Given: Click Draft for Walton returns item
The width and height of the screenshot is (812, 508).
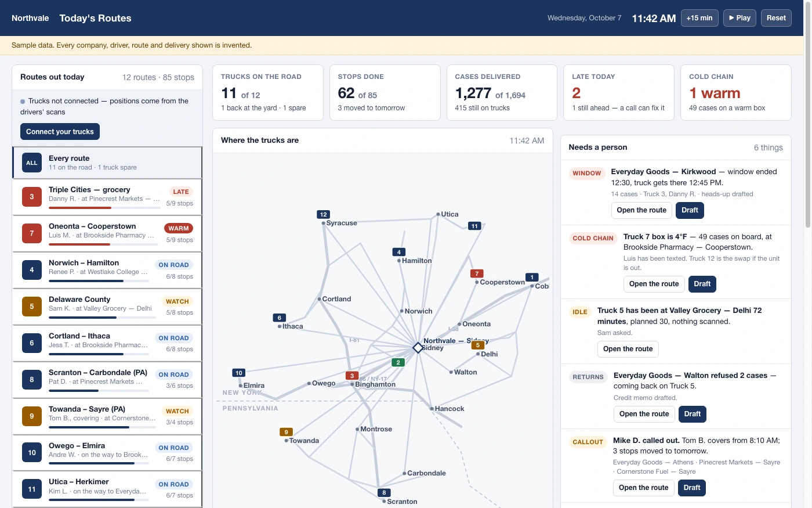Looking at the screenshot, I should point(692,414).
